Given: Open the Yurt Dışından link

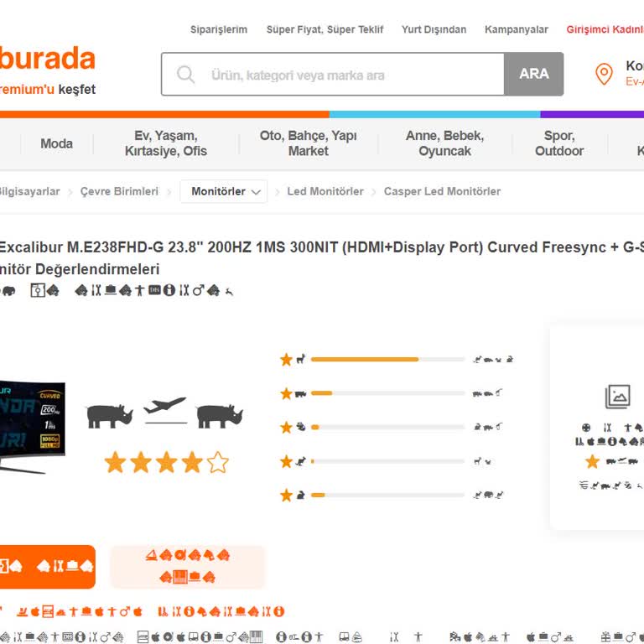Looking at the screenshot, I should coord(434,29).
